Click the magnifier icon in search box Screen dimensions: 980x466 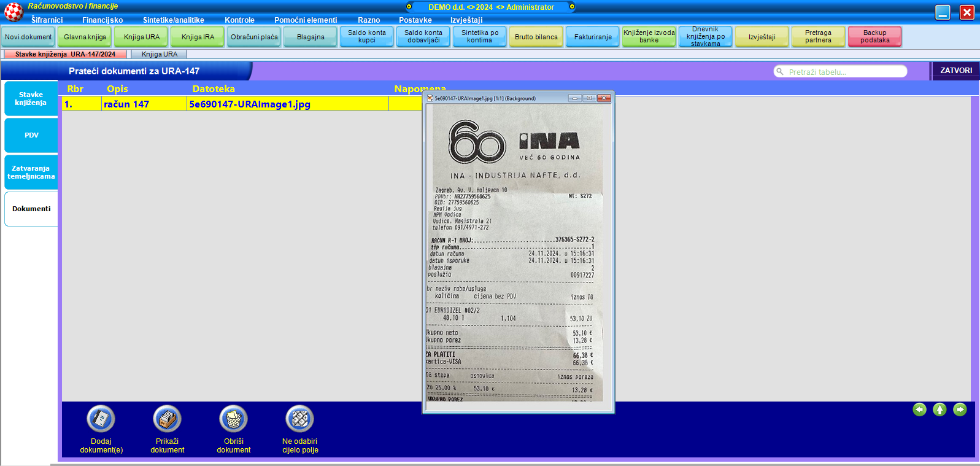pos(780,72)
